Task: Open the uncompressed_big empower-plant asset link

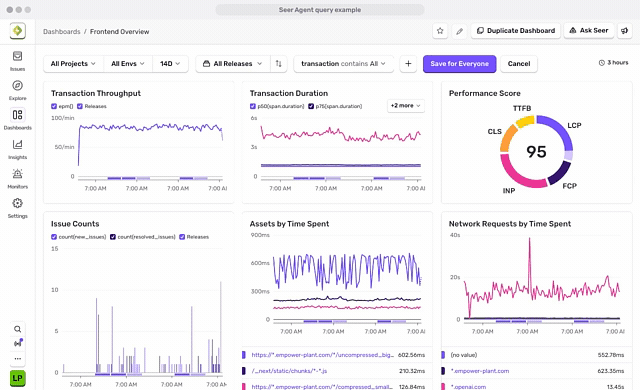Action: click(322, 355)
